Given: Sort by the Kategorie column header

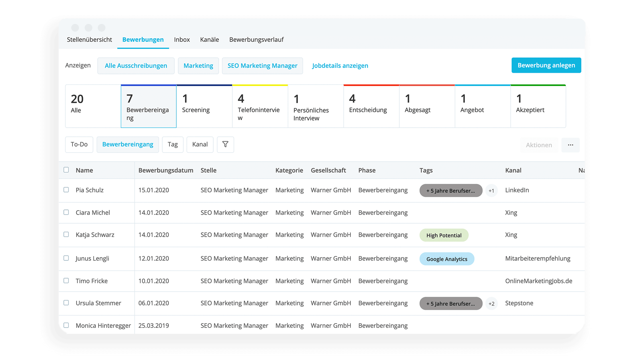Looking at the screenshot, I should point(289,170).
